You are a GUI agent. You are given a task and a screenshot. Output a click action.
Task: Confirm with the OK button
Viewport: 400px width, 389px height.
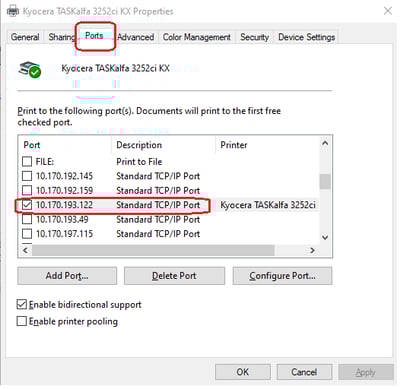click(x=243, y=372)
